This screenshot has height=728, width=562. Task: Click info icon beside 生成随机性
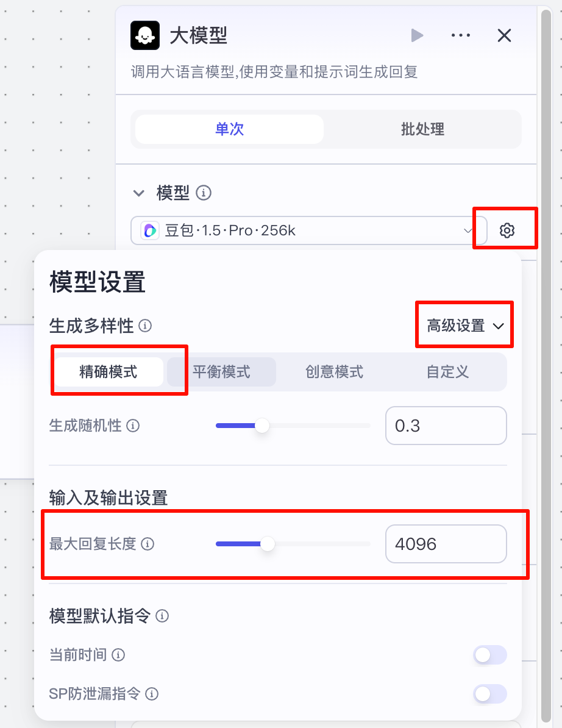tap(133, 426)
